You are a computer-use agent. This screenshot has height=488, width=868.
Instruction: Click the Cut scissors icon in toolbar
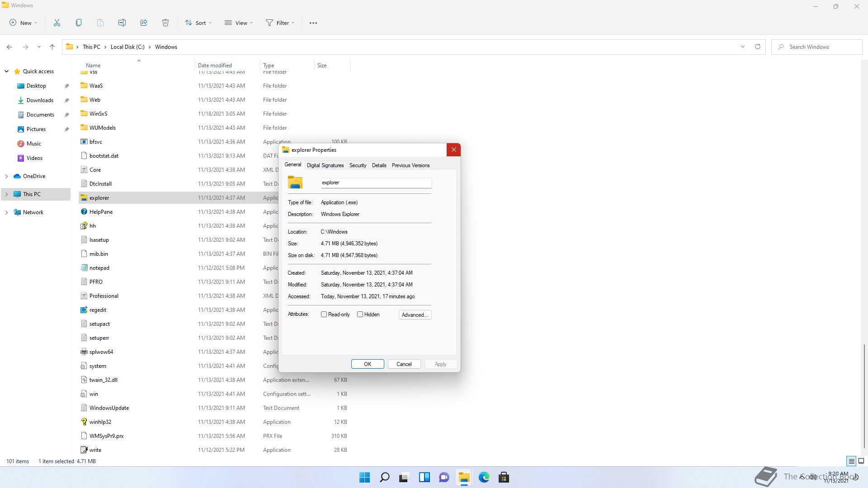[57, 23]
